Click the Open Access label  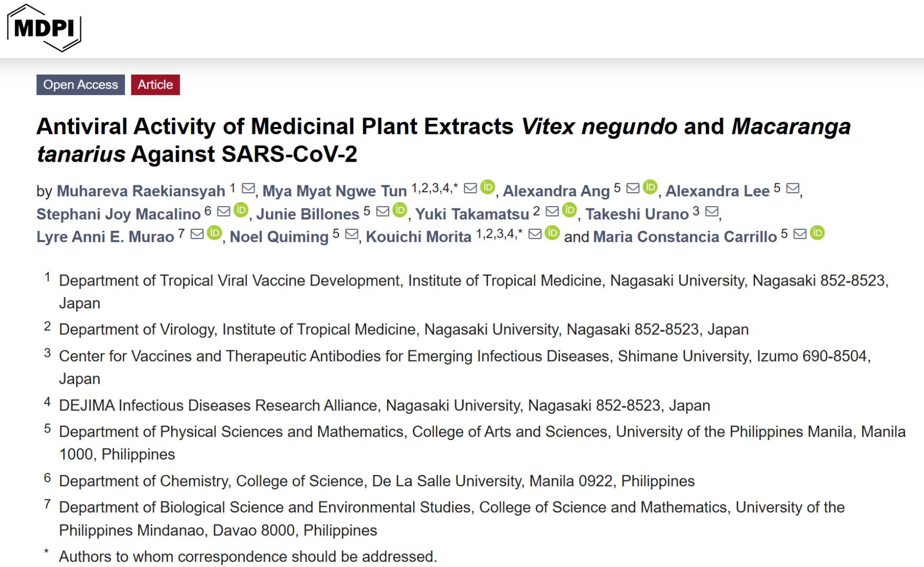80,85
